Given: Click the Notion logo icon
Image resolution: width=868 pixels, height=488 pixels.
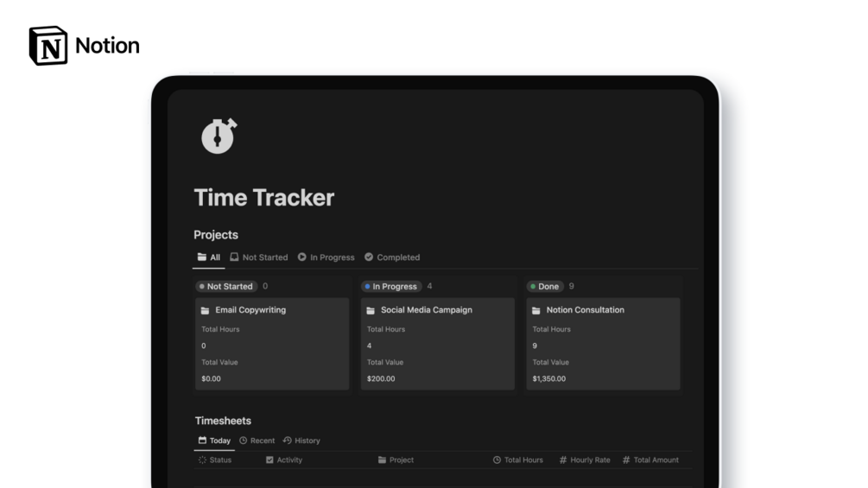Looking at the screenshot, I should [48, 46].
